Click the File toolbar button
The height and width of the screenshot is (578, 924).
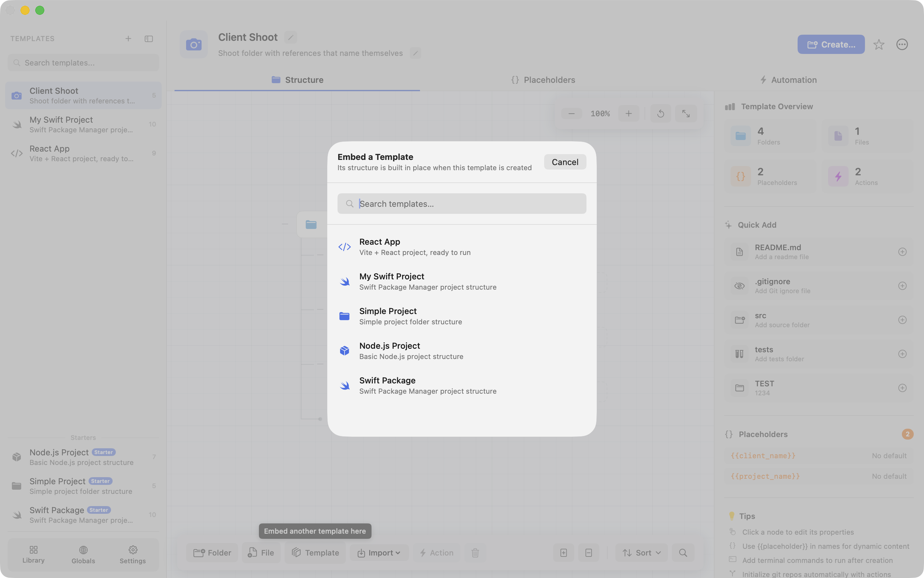tap(261, 553)
